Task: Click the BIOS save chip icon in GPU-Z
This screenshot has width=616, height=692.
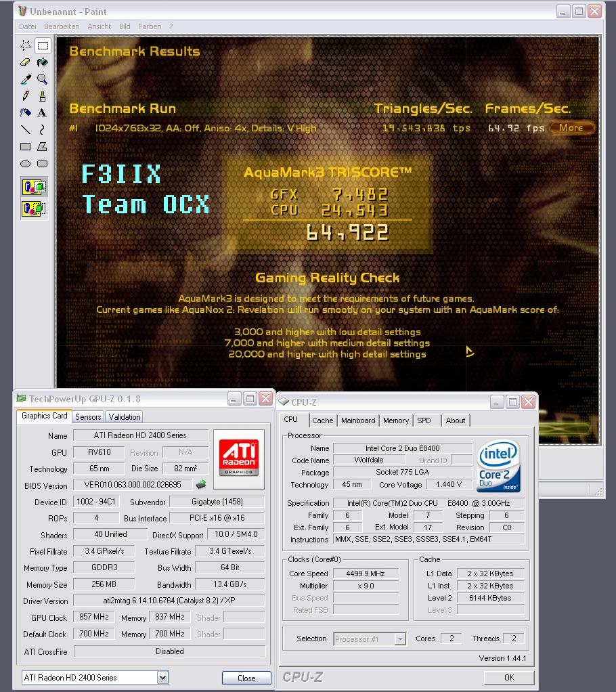Action: point(201,485)
